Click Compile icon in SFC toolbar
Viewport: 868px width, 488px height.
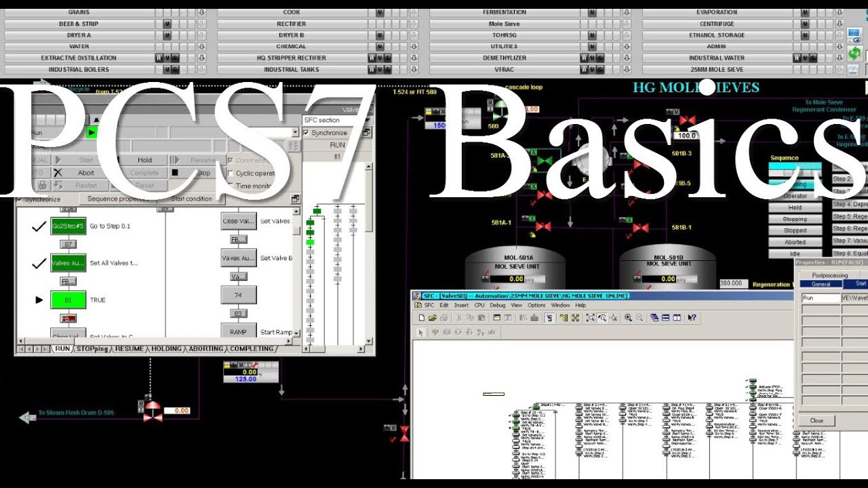524,317
